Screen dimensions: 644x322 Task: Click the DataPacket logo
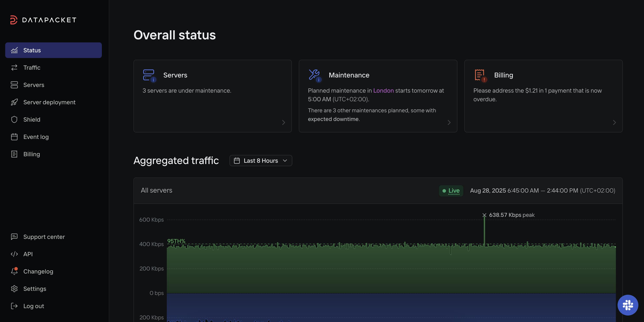(43, 20)
